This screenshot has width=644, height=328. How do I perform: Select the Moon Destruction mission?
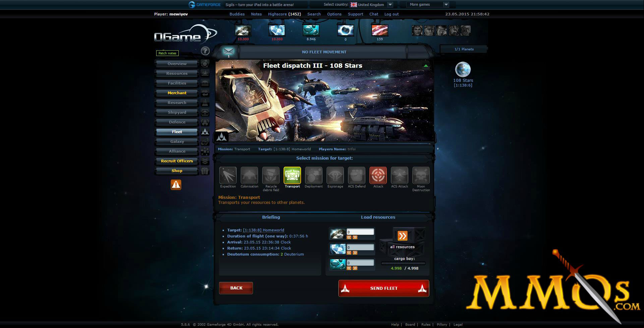[x=421, y=175]
